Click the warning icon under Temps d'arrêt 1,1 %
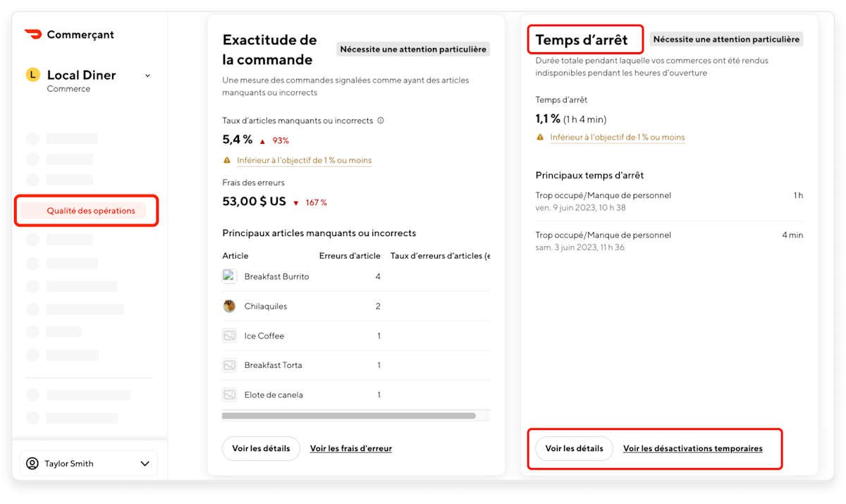Viewport: 846px width, 504px height. [x=540, y=137]
